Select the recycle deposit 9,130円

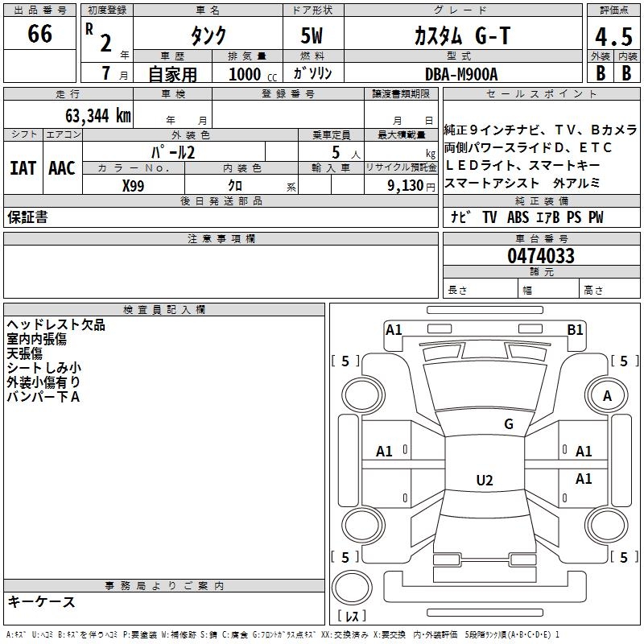411,186
